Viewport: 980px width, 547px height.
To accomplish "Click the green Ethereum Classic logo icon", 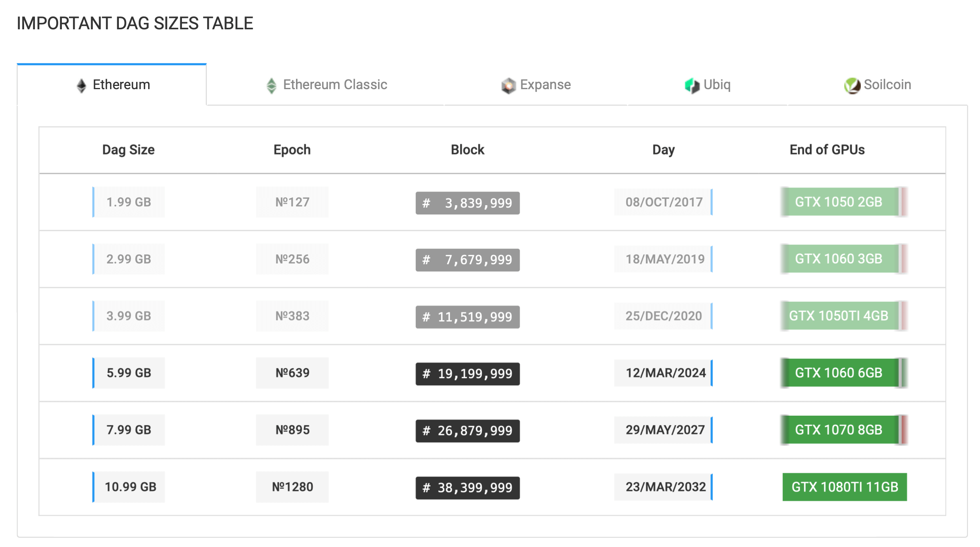I will 272,85.
